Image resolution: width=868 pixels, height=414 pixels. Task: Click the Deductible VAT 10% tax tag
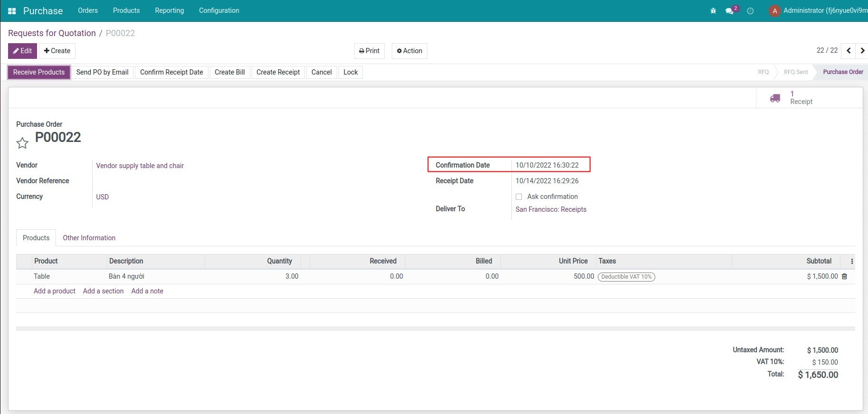coord(626,277)
